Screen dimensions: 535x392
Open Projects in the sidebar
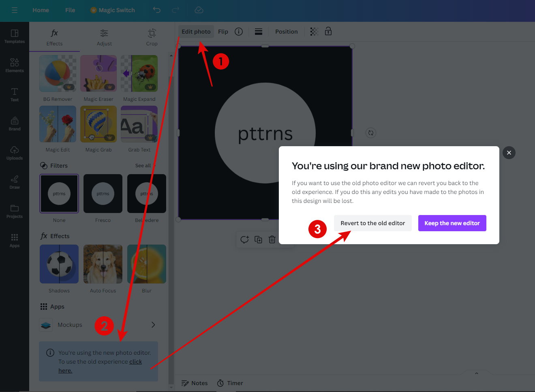point(15,211)
